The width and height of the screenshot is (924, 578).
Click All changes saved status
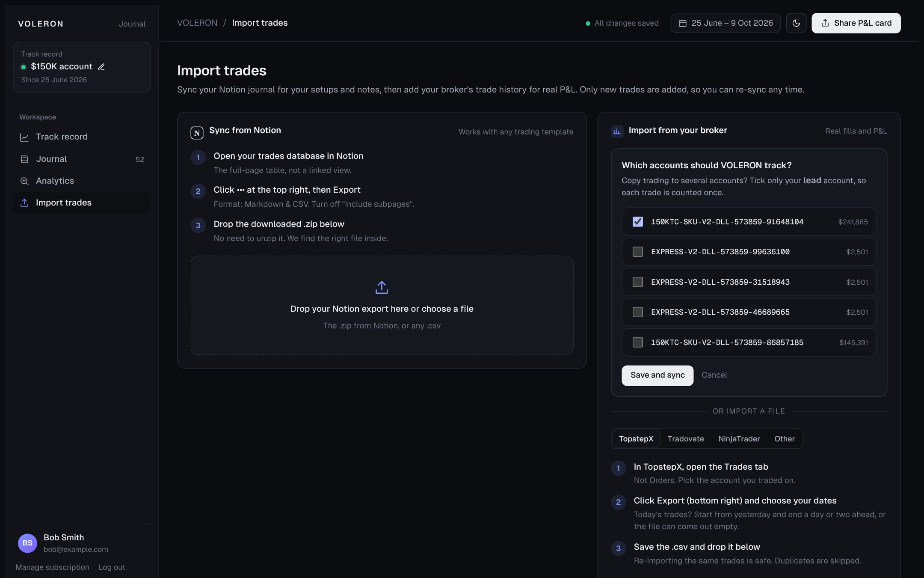click(622, 23)
